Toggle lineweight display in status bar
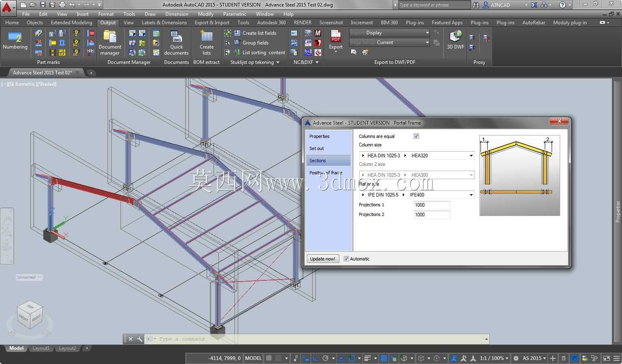This screenshot has width=622, height=364. (x=368, y=358)
